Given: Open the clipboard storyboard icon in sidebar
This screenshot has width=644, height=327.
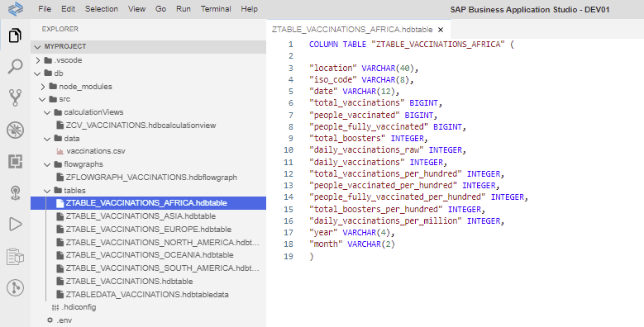Looking at the screenshot, I should point(15,257).
